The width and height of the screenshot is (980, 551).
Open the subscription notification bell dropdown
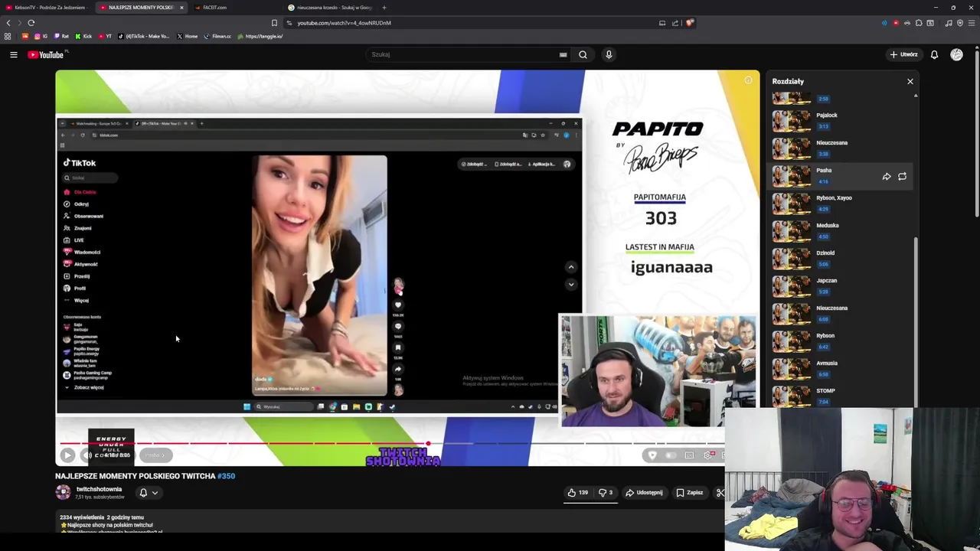coord(149,493)
